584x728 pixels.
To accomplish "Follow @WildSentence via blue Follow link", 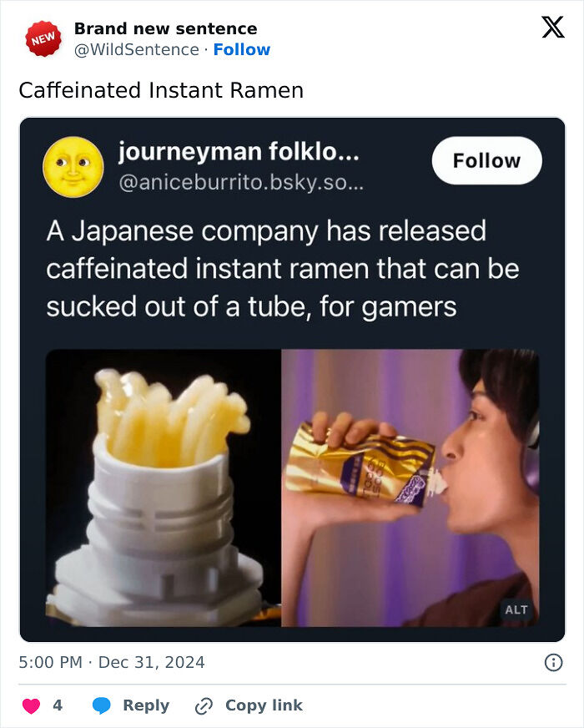I will 242,50.
